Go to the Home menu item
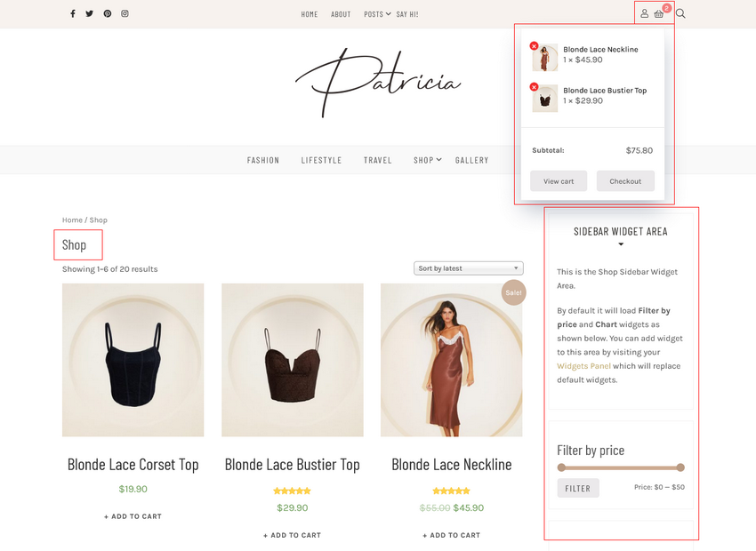This screenshot has height=551, width=756. tap(309, 14)
